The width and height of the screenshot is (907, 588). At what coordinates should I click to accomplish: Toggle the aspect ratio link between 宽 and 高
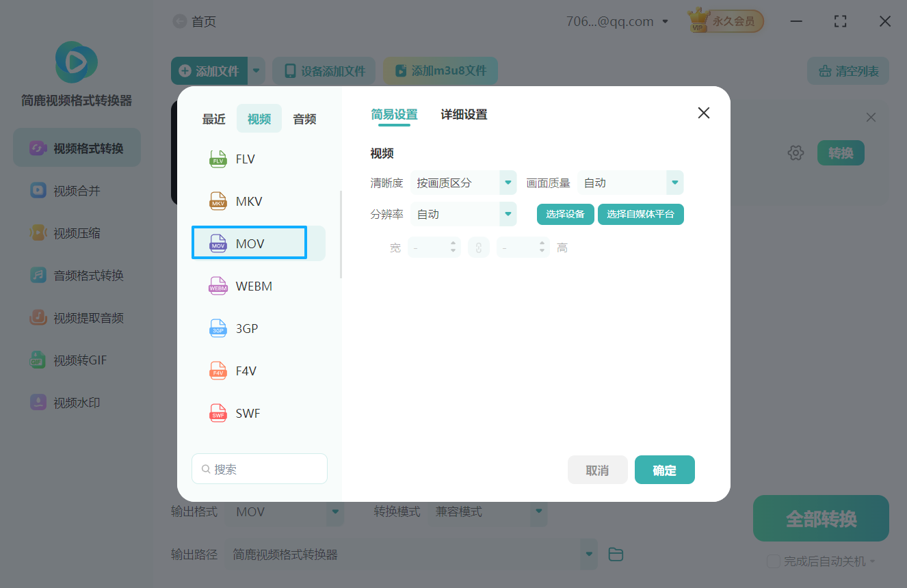478,247
